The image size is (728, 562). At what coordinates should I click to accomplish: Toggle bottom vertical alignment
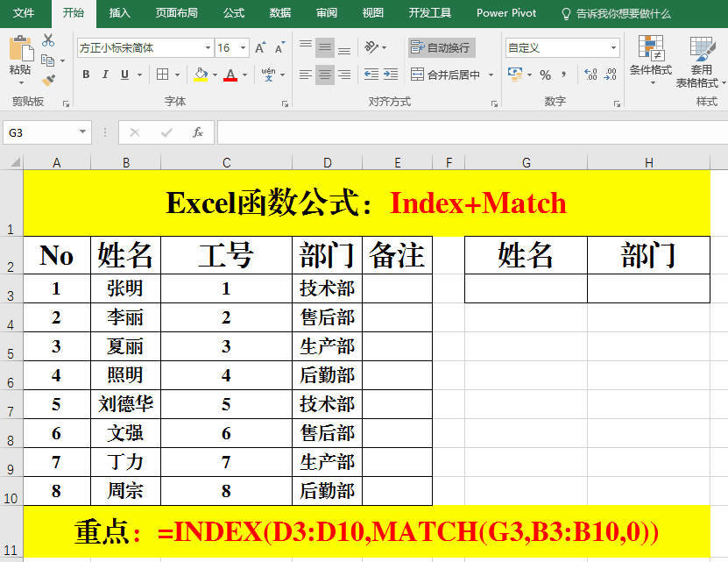[344, 47]
